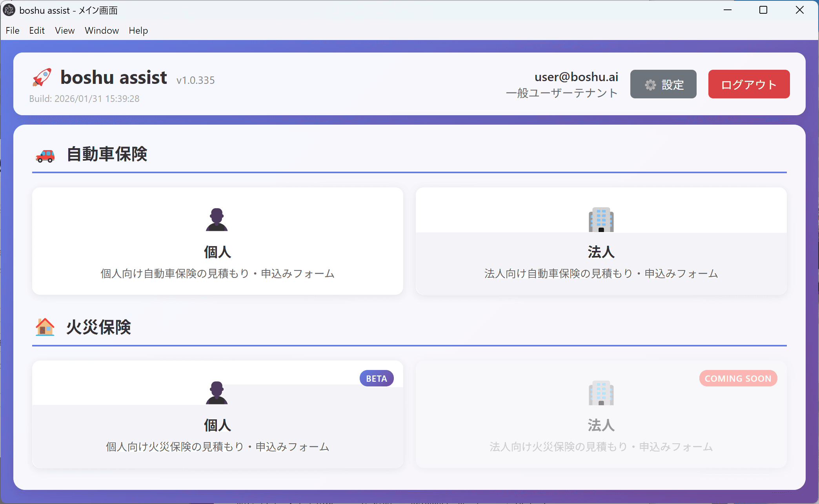The width and height of the screenshot is (819, 504).
Task: Click the person icon on the 個人 auto insurance card
Action: point(217,219)
